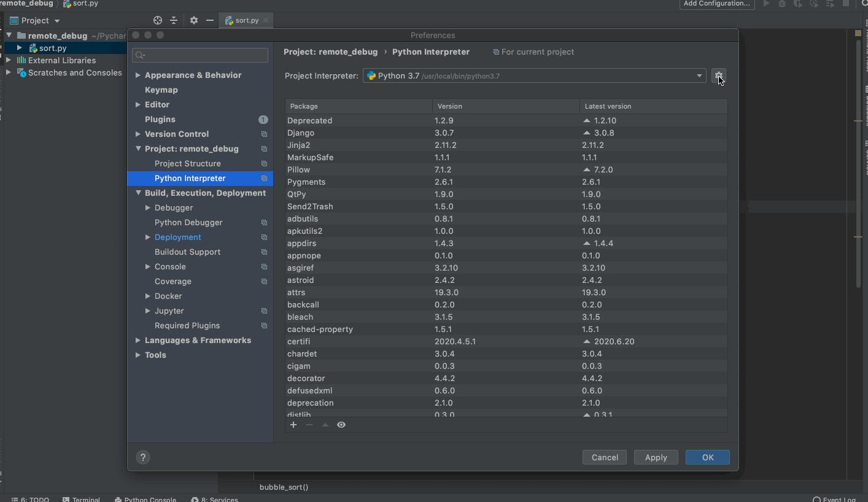
Task: Click the OK button
Action: coord(708,457)
